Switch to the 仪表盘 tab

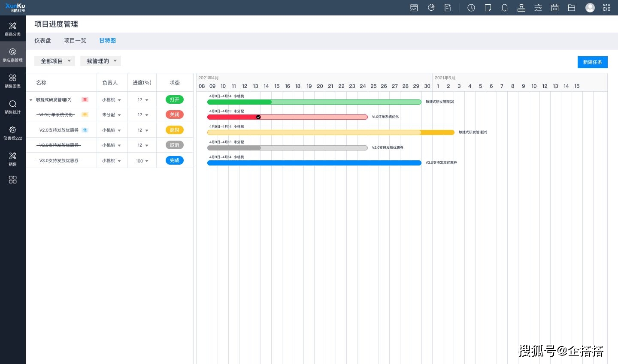[42, 41]
